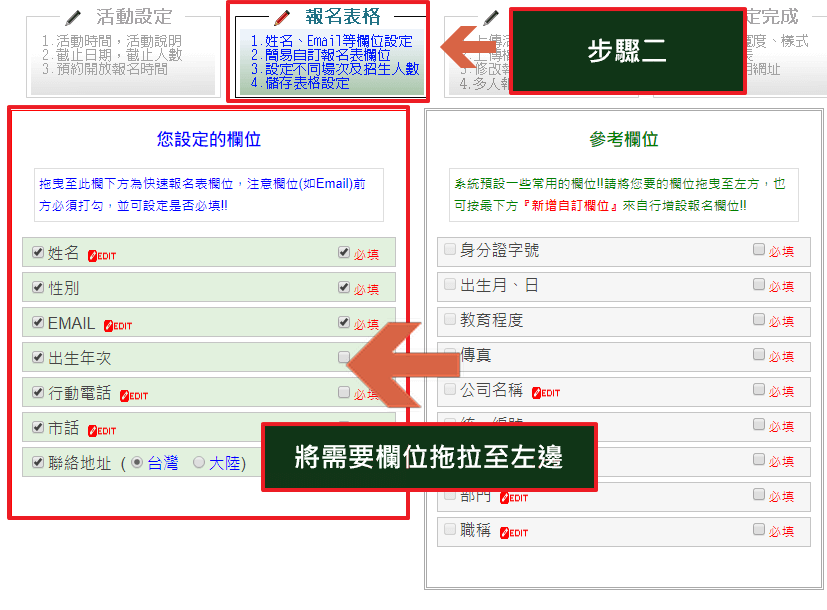Uncheck the 市話 field checkbox
827x610 pixels.
tap(38, 427)
